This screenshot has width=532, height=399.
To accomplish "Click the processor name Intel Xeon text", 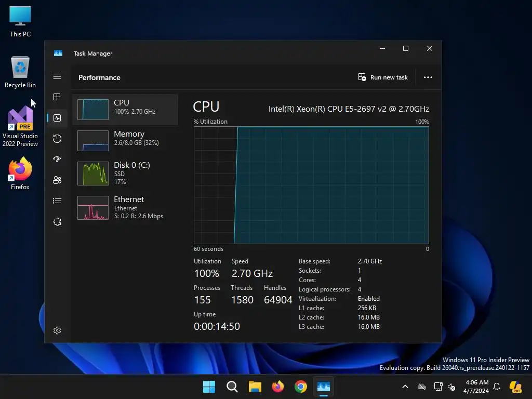I will tap(349, 109).
